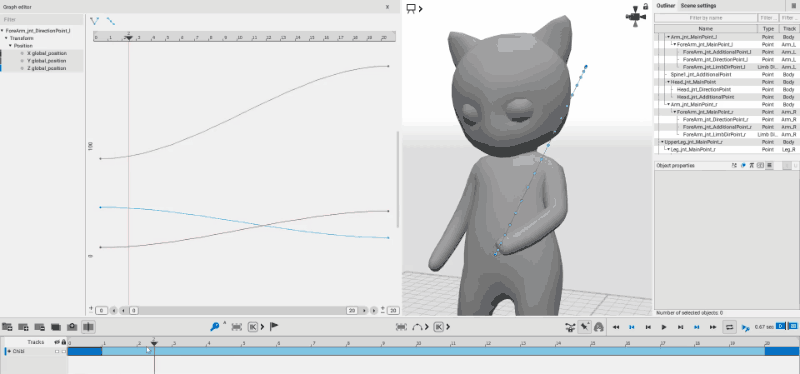Toggle the pin tool icon
The height and width of the screenshot is (374, 800).
pos(585,327)
